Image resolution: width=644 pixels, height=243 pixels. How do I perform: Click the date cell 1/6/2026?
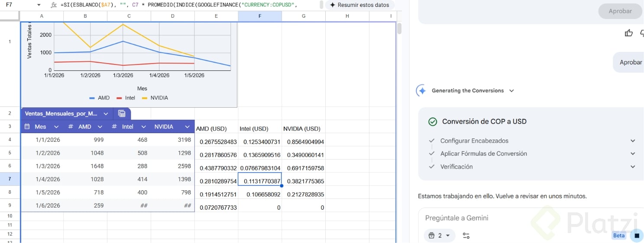(x=42, y=205)
